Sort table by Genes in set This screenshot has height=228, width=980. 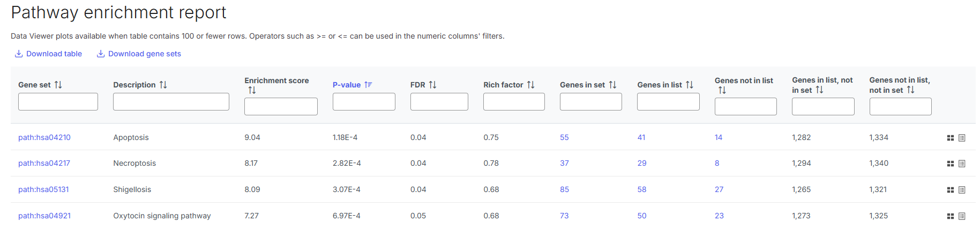pos(612,85)
